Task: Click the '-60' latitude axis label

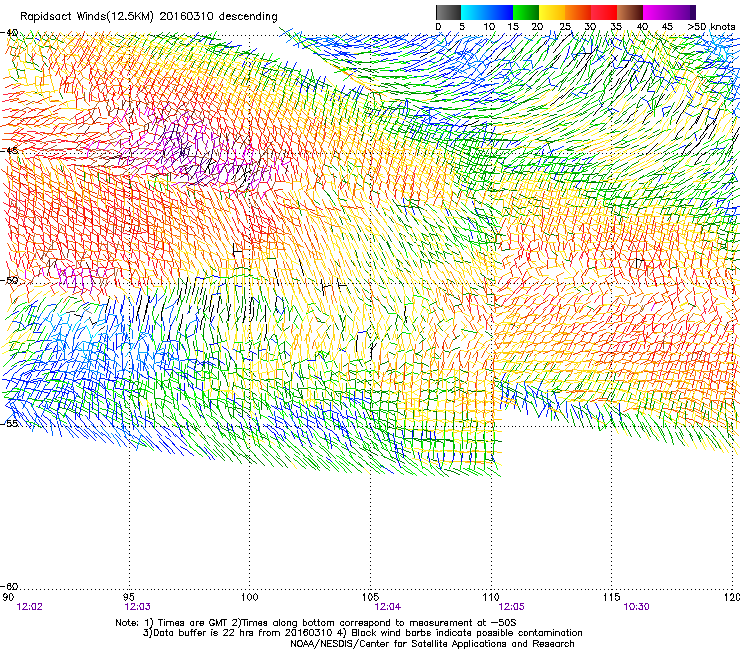Action: (x=9, y=586)
